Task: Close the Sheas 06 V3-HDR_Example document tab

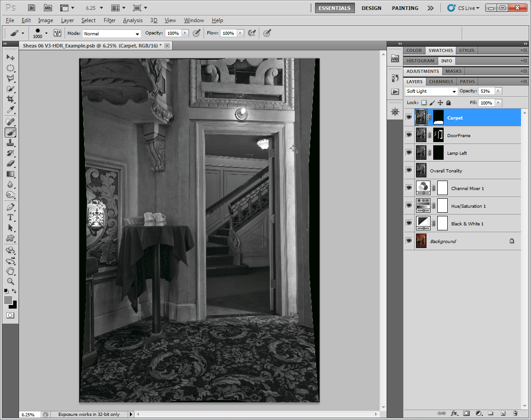Action: (167, 46)
